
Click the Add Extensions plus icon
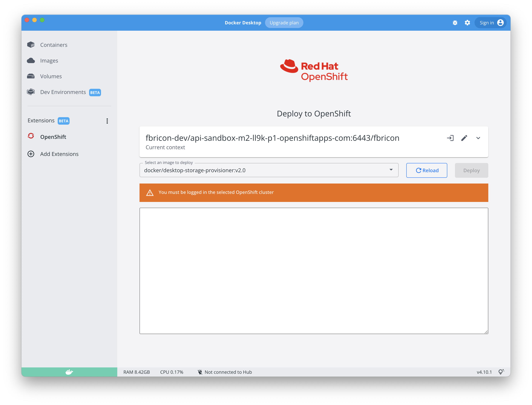tap(31, 154)
